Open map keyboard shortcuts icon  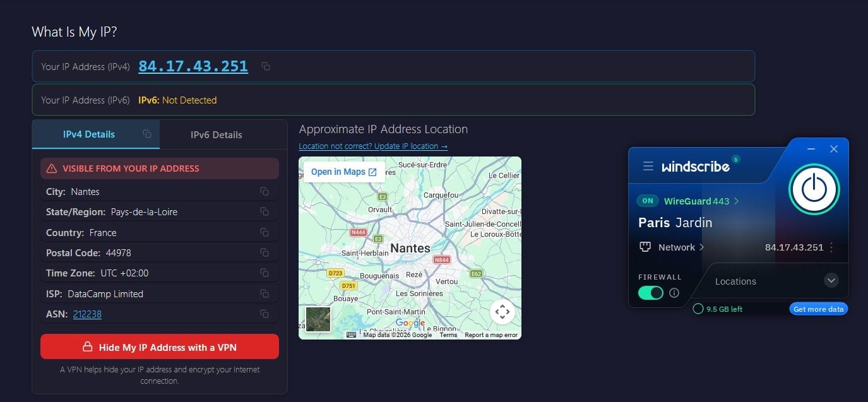click(x=352, y=334)
